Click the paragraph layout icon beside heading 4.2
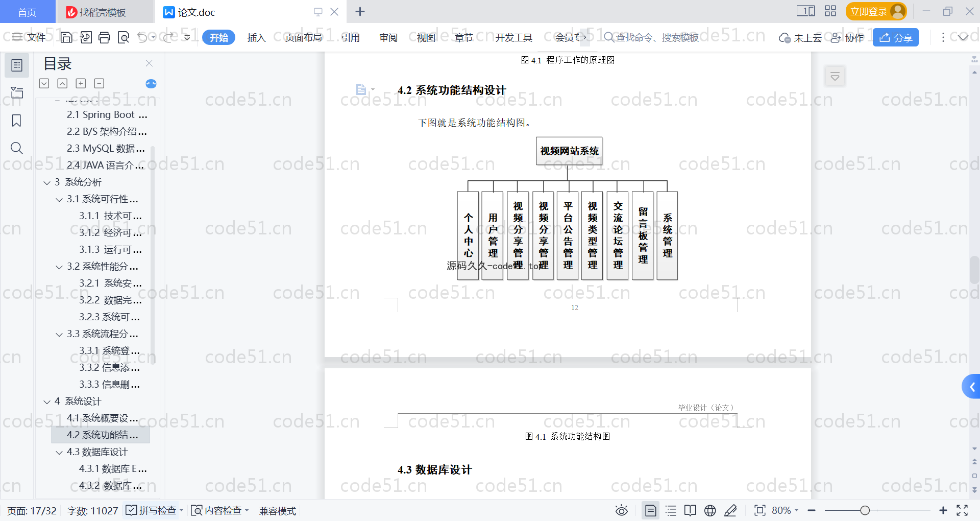 pyautogui.click(x=361, y=89)
